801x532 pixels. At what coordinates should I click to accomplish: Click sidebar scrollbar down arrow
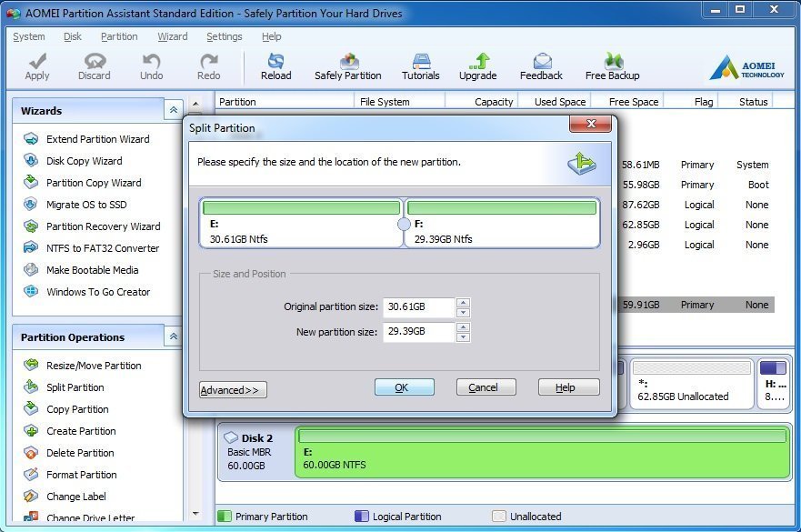[195, 513]
